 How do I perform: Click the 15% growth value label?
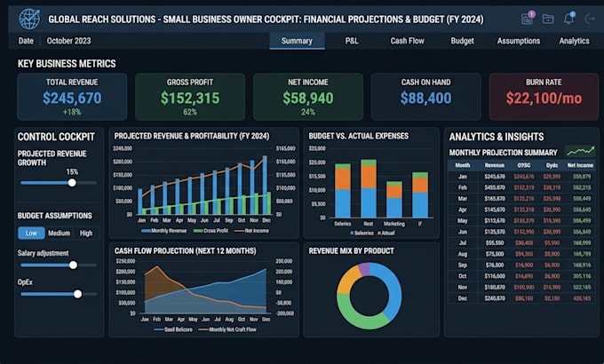[72, 172]
